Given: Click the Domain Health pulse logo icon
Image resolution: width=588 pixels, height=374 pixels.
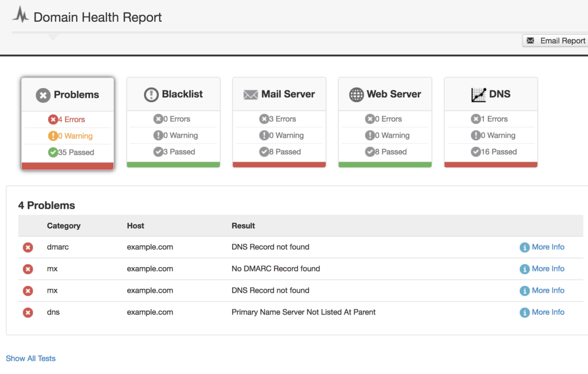Looking at the screenshot, I should pyautogui.click(x=21, y=15).
